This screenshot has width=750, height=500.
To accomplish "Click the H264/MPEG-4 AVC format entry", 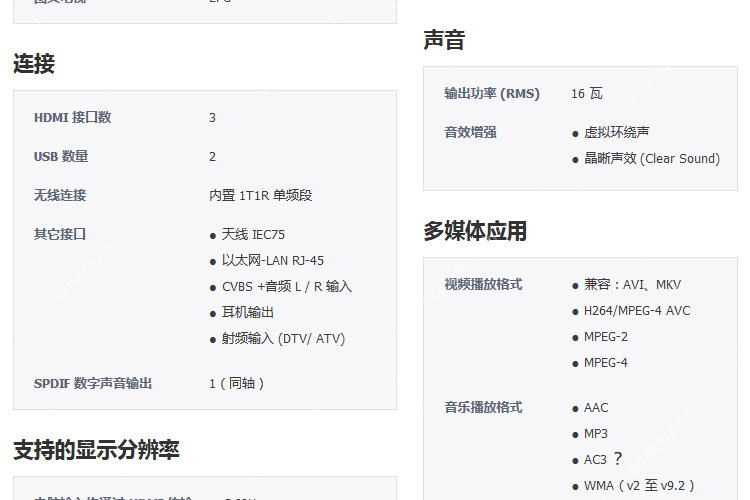I will click(x=637, y=310).
